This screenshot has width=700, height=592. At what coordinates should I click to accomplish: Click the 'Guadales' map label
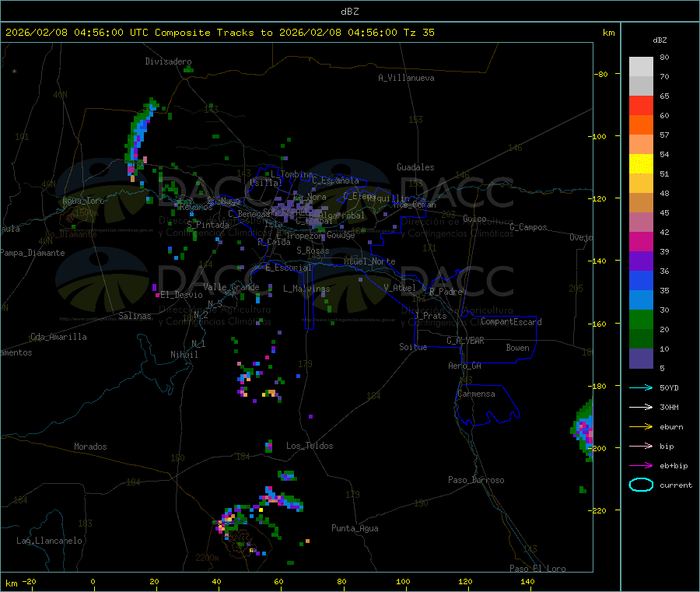click(x=415, y=167)
